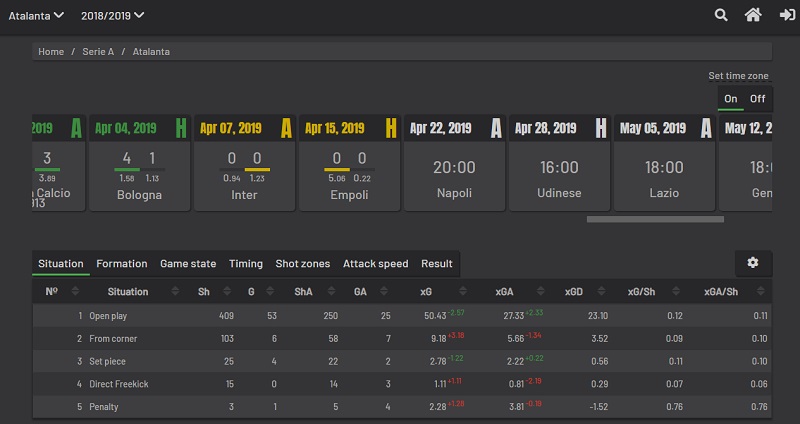Image resolution: width=800 pixels, height=424 pixels.
Task: Click the Serie A breadcrumb link
Action: [98, 51]
